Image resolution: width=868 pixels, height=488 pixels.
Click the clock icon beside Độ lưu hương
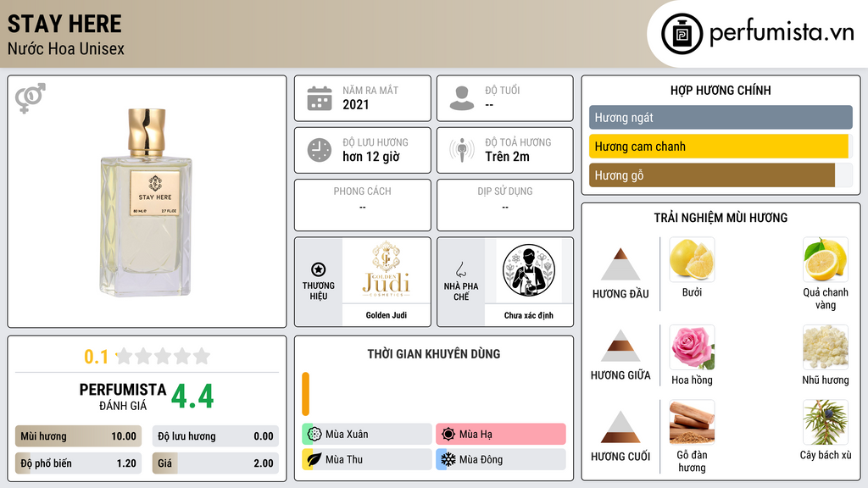tap(320, 150)
